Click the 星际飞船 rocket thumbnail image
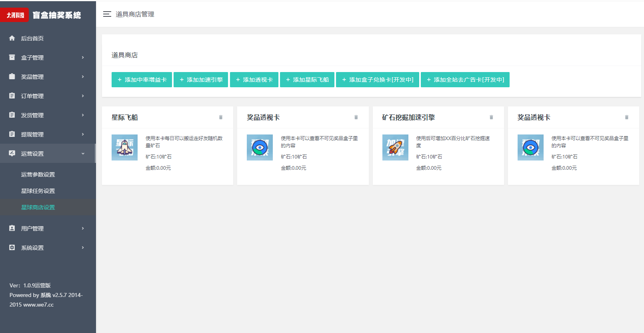 click(124, 147)
